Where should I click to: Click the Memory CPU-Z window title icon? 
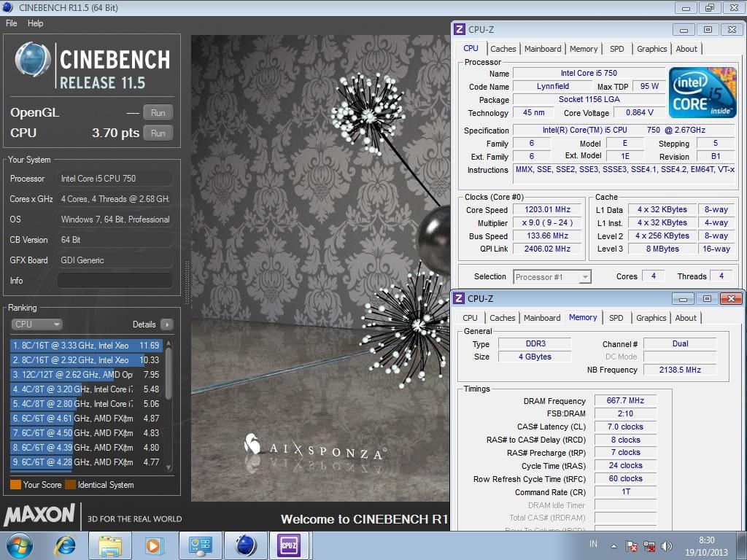coord(459,298)
